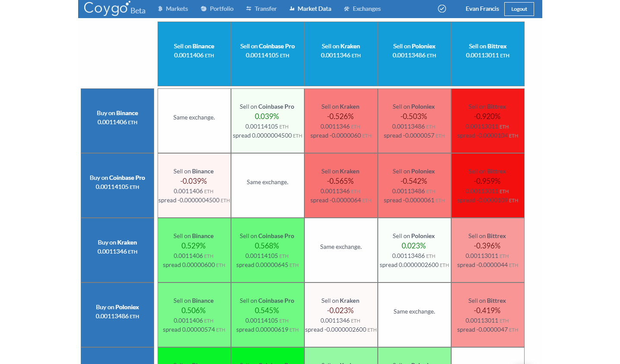The height and width of the screenshot is (364, 620).
Task: Open Poloniex to Bittrex -0.419% cell
Action: 488,315
